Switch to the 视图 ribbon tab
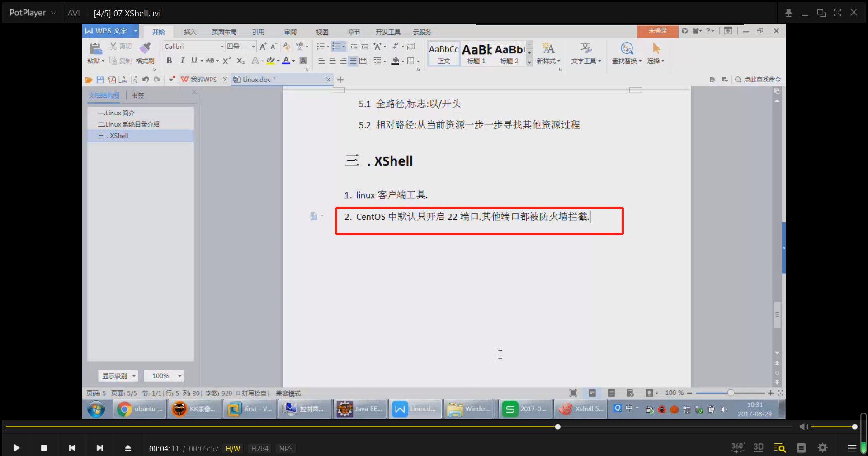868x456 pixels. coord(322,32)
